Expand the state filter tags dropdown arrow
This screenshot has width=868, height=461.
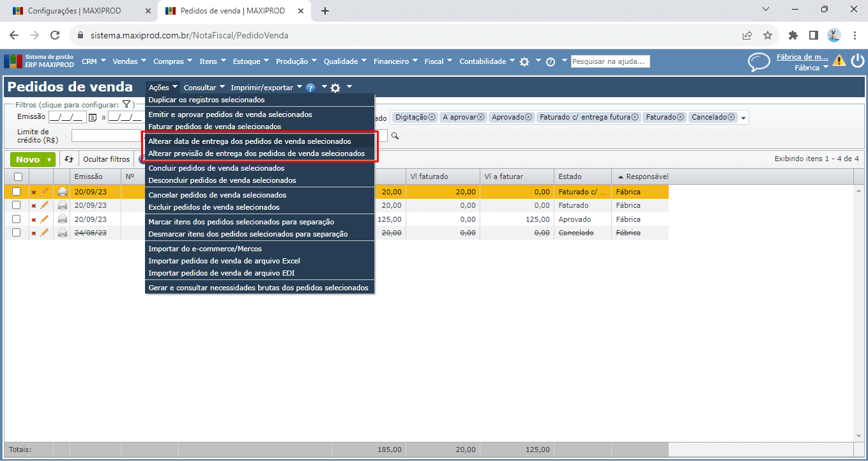743,118
